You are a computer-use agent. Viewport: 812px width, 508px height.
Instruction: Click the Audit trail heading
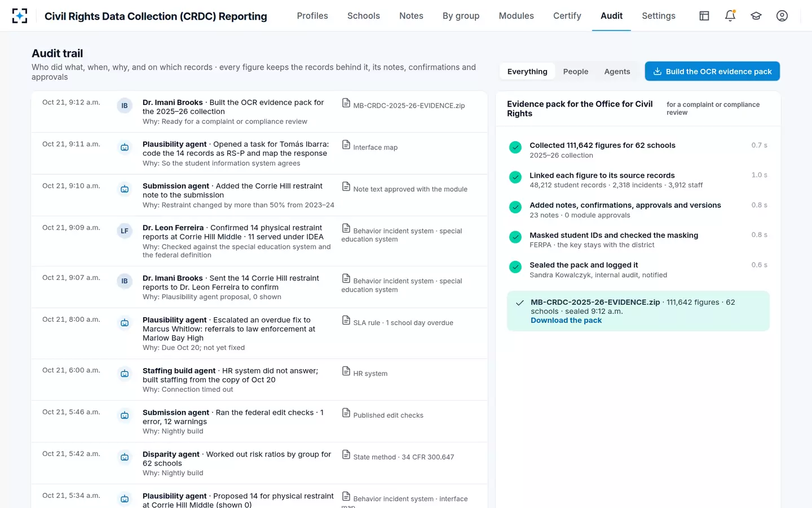57,54
